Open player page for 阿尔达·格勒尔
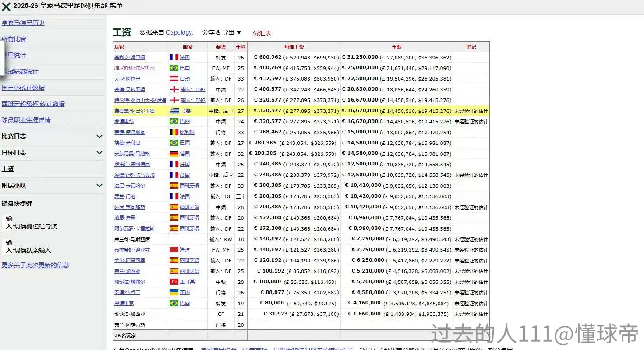Viewport: 644px width, 350px height. 130,282
